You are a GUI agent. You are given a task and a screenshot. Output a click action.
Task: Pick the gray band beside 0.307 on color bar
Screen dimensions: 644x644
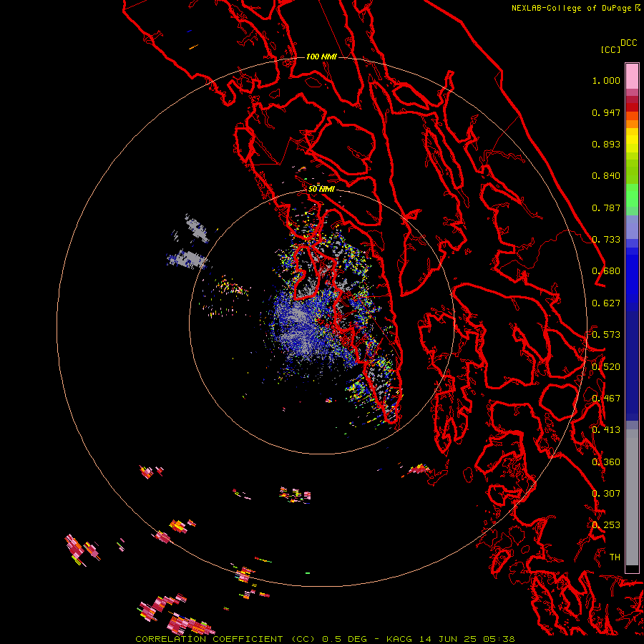click(632, 494)
